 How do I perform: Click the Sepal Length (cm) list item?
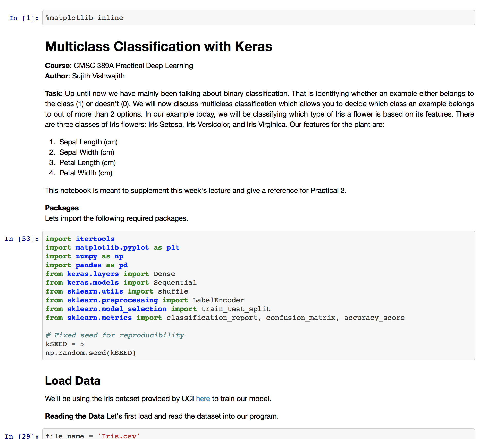click(x=88, y=142)
